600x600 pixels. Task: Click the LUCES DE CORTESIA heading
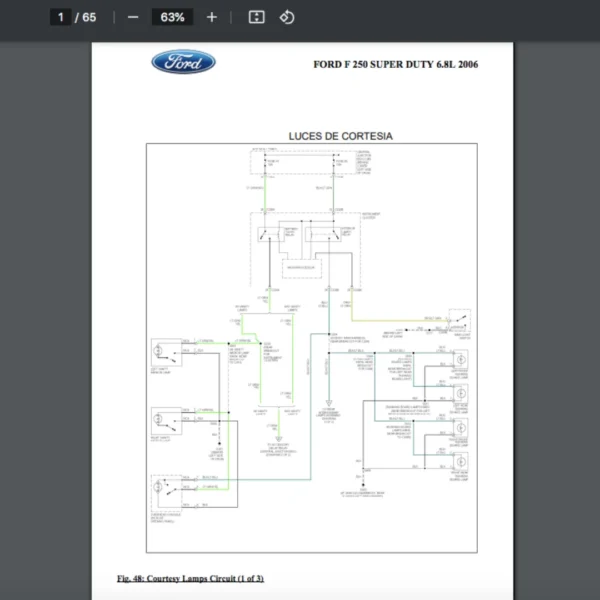pyautogui.click(x=340, y=135)
